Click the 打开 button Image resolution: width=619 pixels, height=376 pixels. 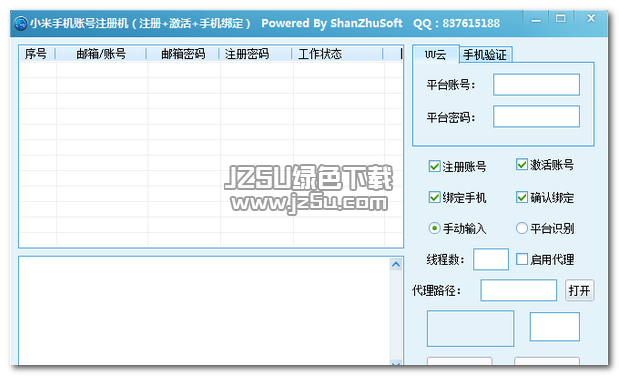pos(579,291)
